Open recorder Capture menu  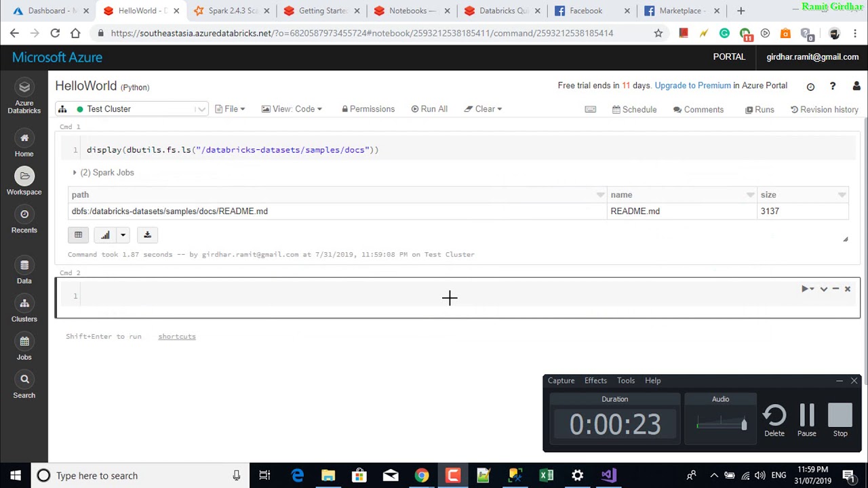click(x=561, y=380)
